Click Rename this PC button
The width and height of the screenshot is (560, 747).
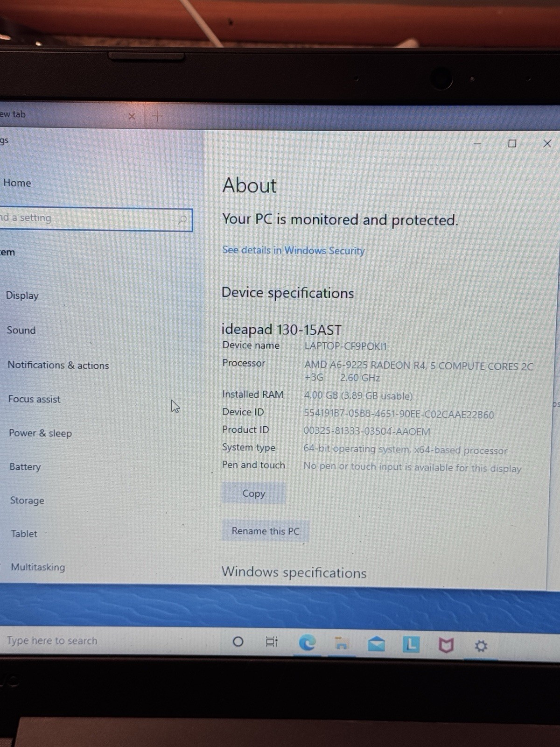coord(266,531)
